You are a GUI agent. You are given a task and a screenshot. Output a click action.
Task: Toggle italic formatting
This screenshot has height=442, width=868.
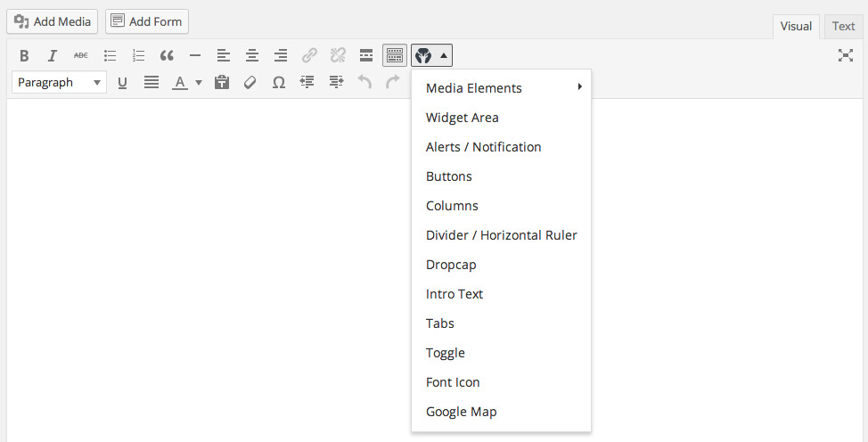(x=52, y=55)
